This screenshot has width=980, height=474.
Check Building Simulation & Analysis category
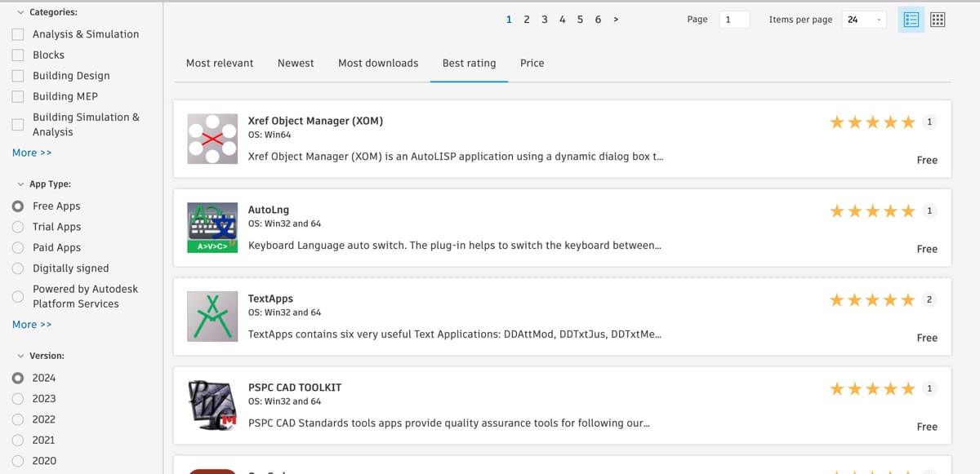(18, 125)
